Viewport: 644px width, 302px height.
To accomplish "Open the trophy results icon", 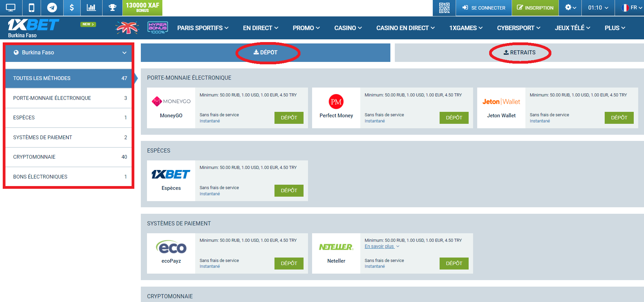I will (112, 8).
